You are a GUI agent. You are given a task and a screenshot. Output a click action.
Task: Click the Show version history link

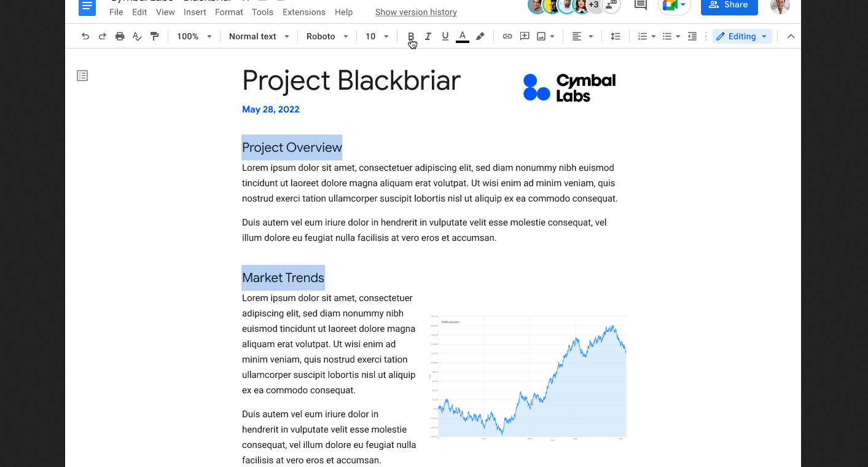click(416, 12)
